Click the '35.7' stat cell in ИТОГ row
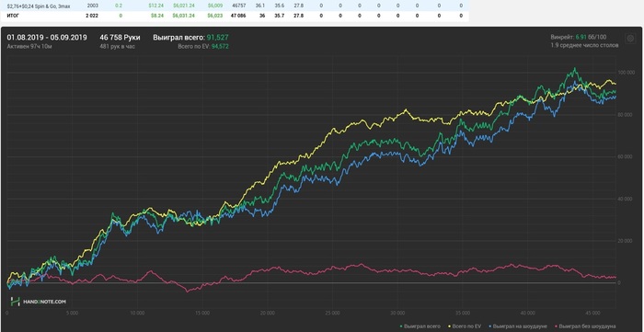The height and width of the screenshot is (332, 644). (x=280, y=16)
